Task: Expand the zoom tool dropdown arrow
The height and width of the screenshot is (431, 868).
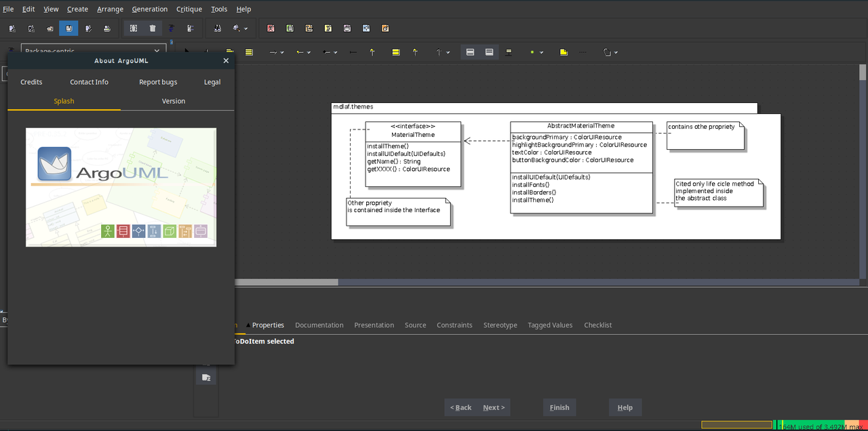Action: click(x=245, y=29)
